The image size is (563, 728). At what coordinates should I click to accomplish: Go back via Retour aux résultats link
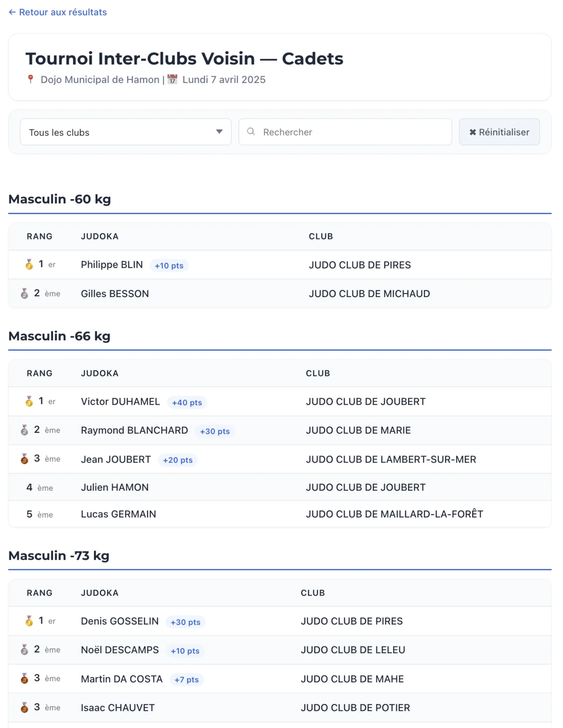(x=58, y=12)
